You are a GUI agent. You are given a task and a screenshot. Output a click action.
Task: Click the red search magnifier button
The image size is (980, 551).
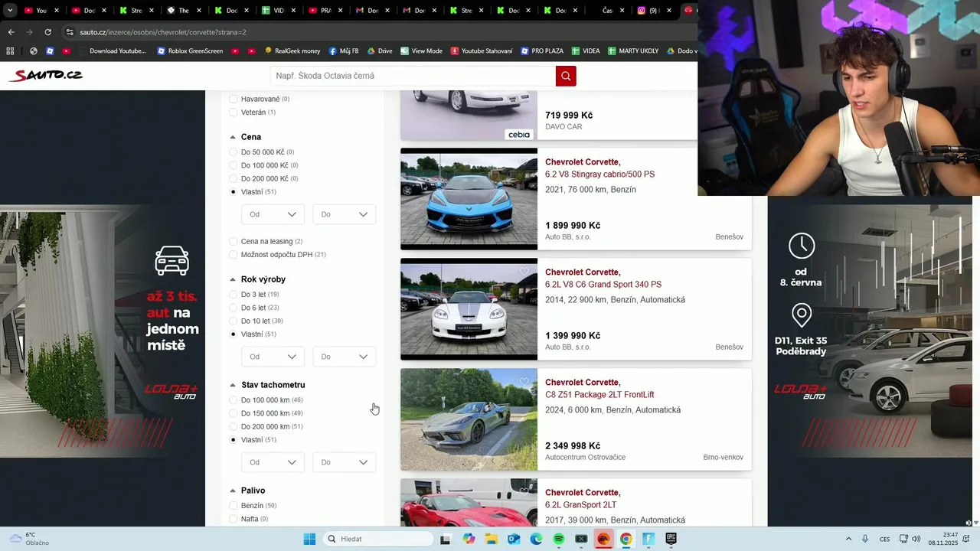[566, 76]
